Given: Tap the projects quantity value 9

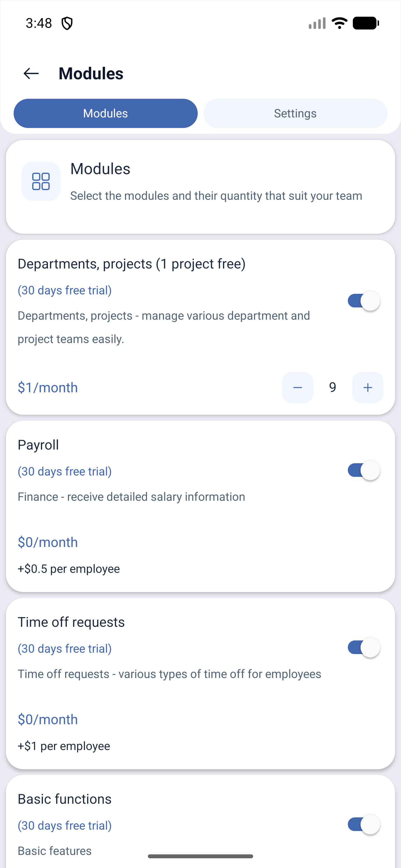Looking at the screenshot, I should (332, 388).
